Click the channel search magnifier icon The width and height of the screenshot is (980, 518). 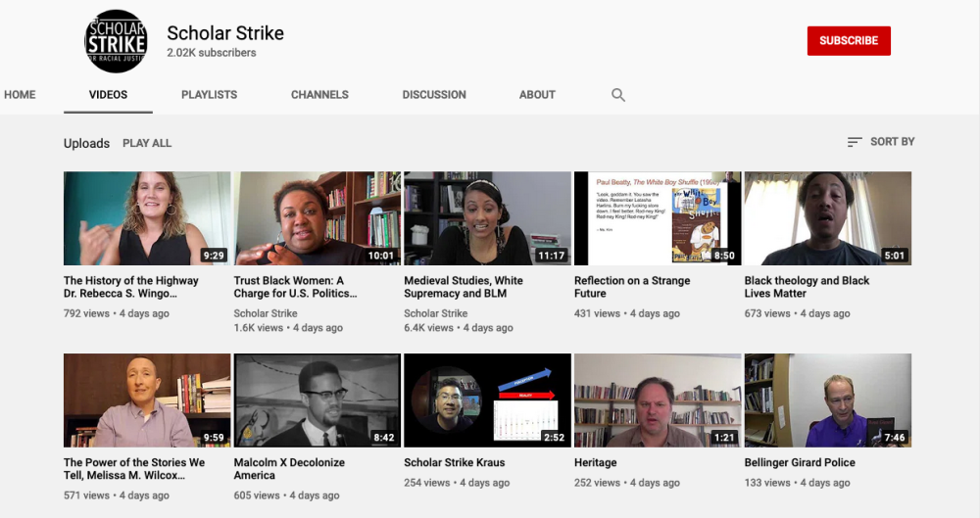[x=618, y=95]
